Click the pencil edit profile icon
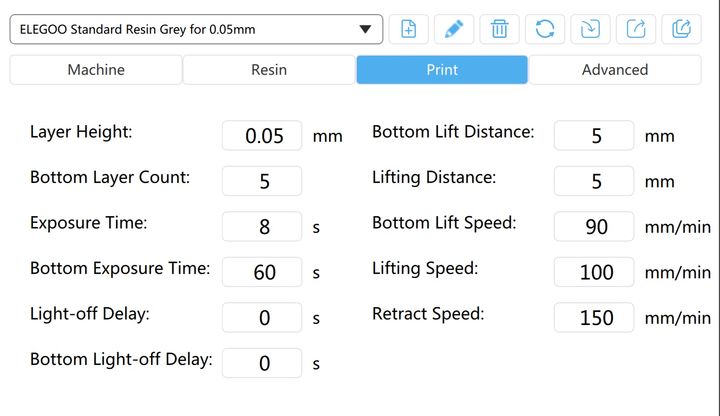720x416 pixels. 454,29
